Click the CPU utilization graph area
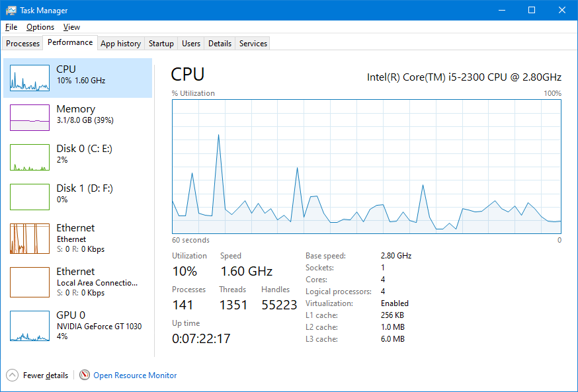Image resolution: width=578 pixels, height=392 pixels. [x=366, y=166]
